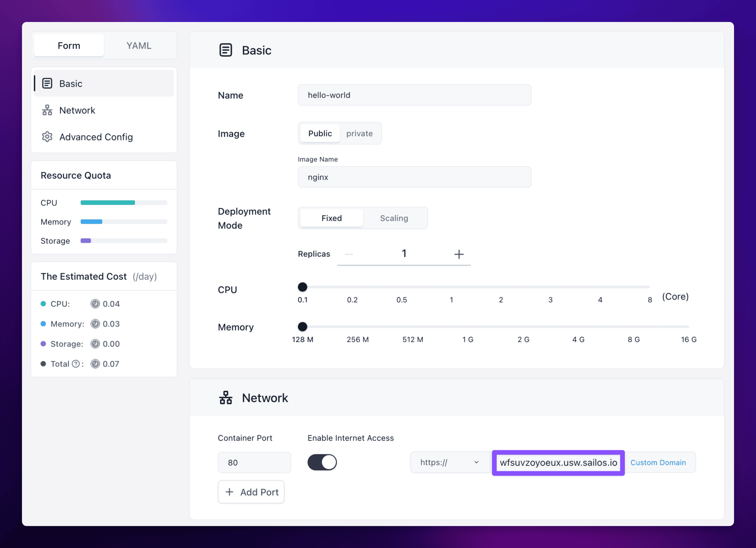Viewport: 756px width, 548px height.
Task: Click the Basic panel document icon
Action: tap(226, 50)
